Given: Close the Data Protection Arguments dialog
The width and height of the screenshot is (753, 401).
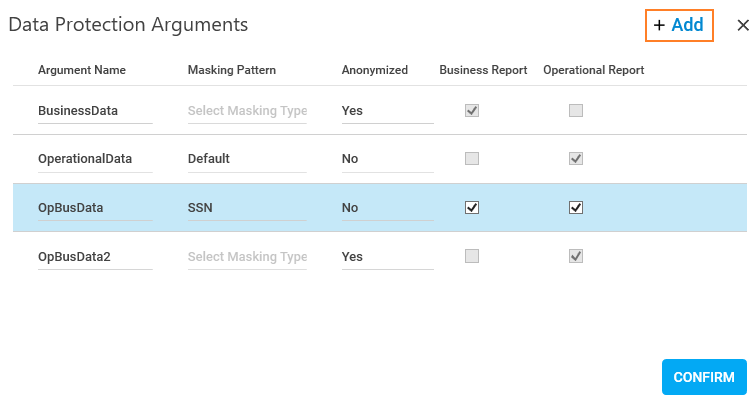Looking at the screenshot, I should click(743, 25).
